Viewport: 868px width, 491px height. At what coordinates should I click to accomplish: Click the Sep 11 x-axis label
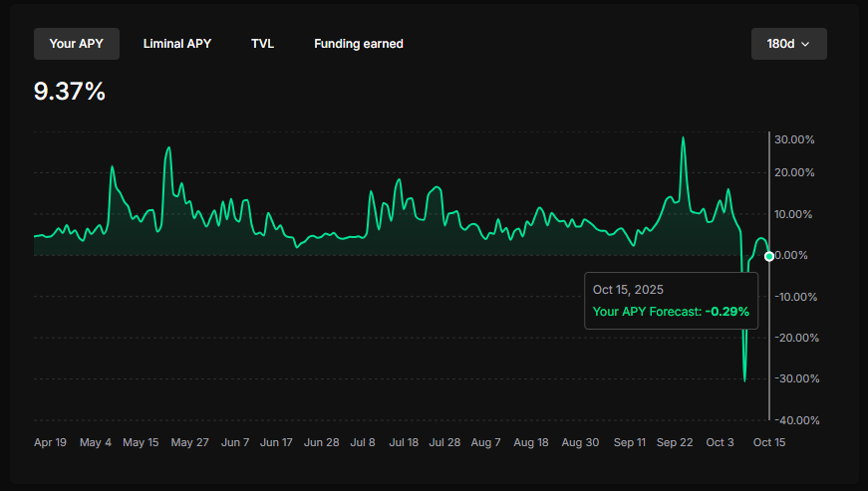(630, 442)
